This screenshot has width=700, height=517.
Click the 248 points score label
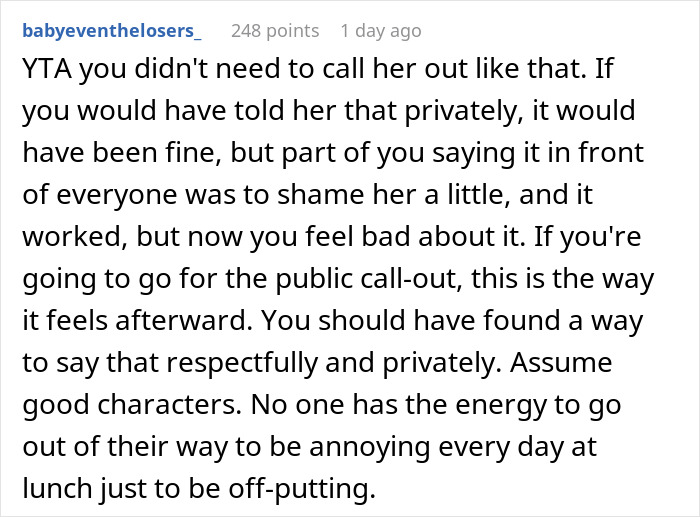pos(275,31)
